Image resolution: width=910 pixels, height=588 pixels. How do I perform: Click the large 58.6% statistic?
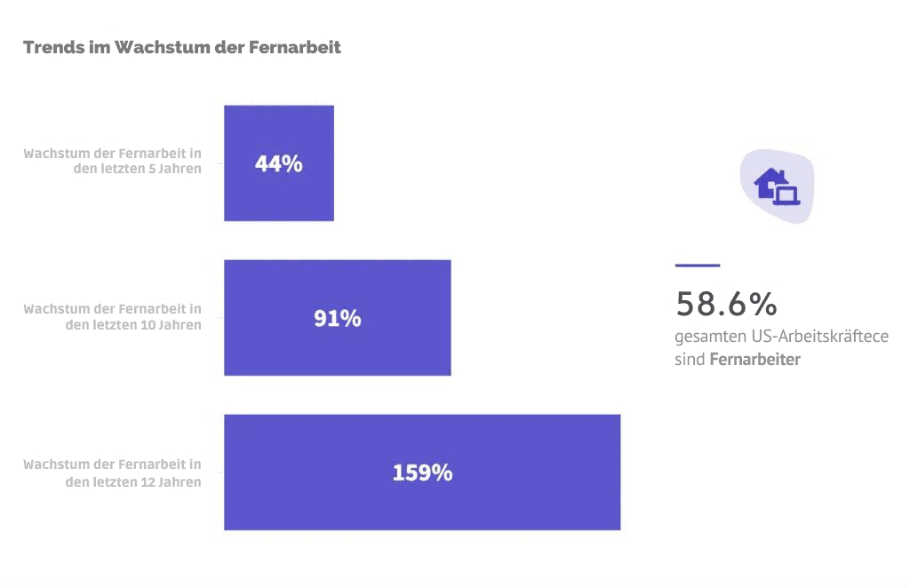(x=726, y=304)
